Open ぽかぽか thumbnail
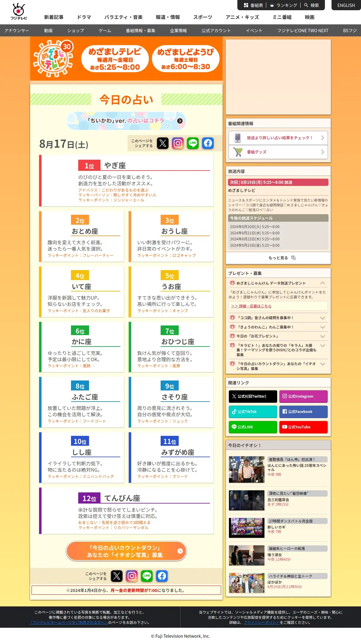Screen dimensions: 361x644 (247, 583)
